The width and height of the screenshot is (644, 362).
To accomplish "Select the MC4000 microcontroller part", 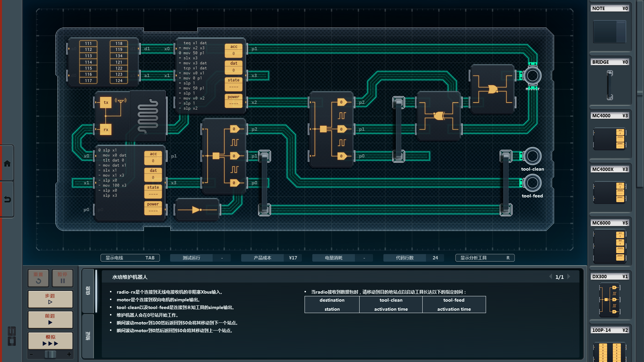I will click(609, 138).
